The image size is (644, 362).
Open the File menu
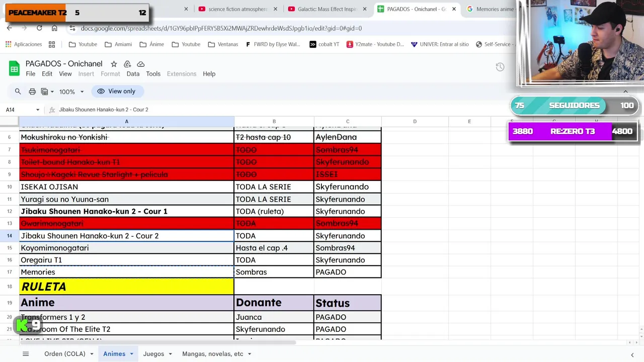click(x=30, y=74)
